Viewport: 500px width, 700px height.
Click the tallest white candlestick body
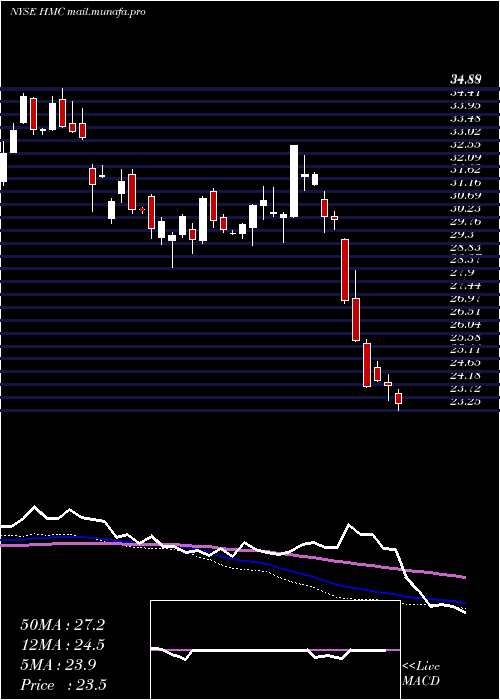[294, 181]
